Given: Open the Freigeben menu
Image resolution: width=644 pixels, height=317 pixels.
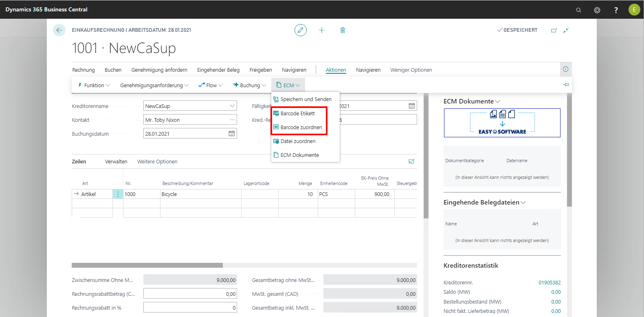Looking at the screenshot, I should [261, 70].
